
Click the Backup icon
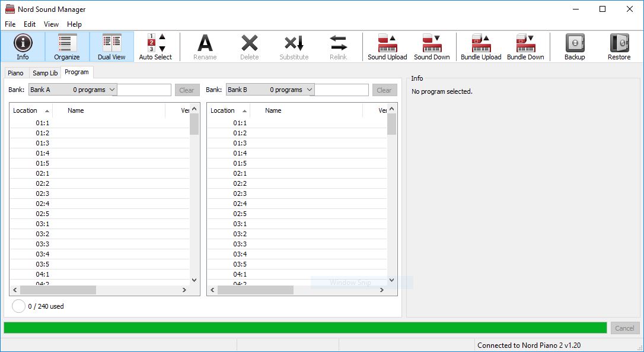573,46
